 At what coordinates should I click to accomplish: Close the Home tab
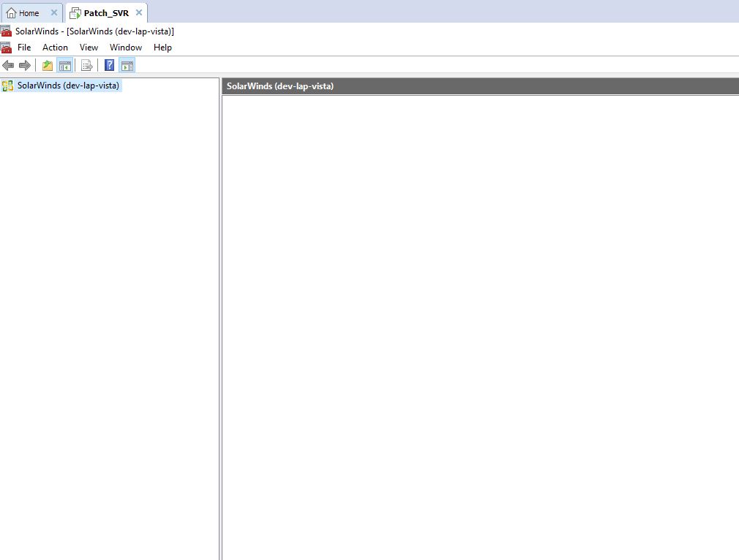pyautogui.click(x=54, y=12)
